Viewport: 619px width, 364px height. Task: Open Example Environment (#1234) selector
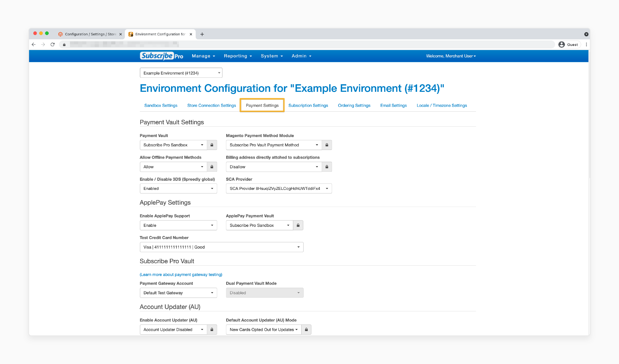[181, 73]
